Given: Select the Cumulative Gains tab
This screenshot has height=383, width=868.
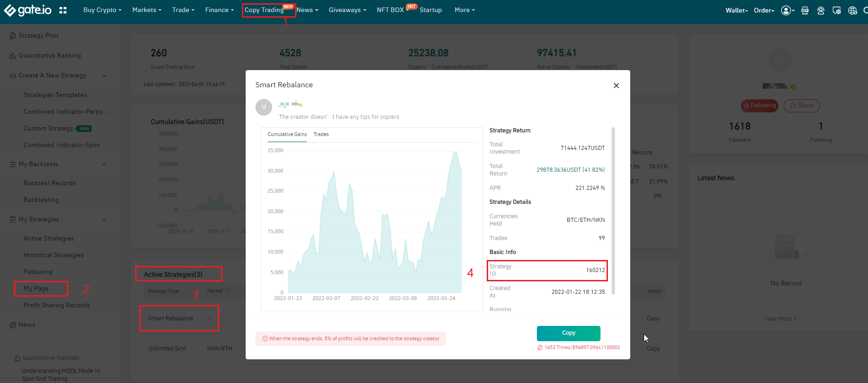Looking at the screenshot, I should click(287, 134).
